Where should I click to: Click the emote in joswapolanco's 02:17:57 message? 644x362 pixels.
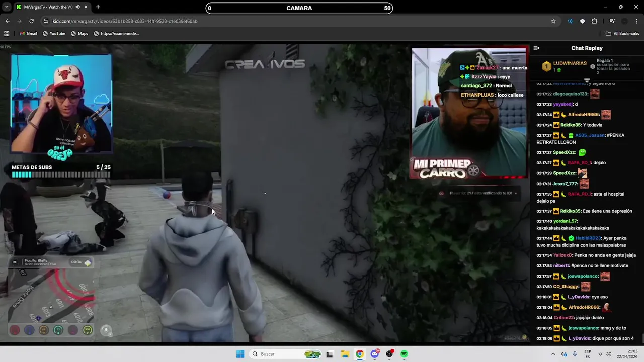605,276
